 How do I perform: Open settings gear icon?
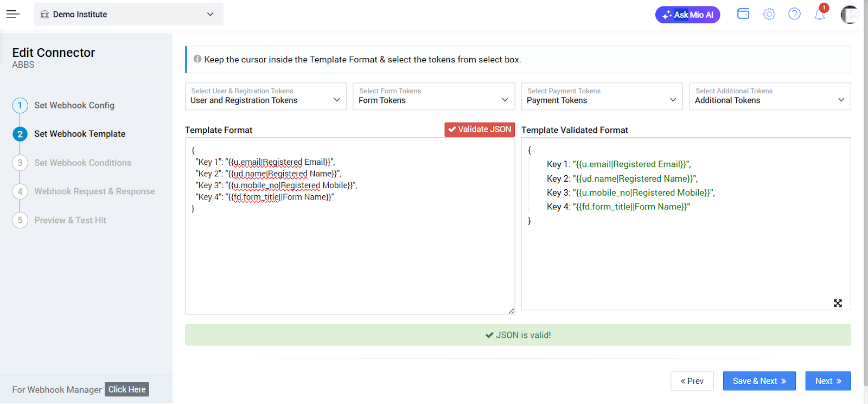[x=769, y=14]
